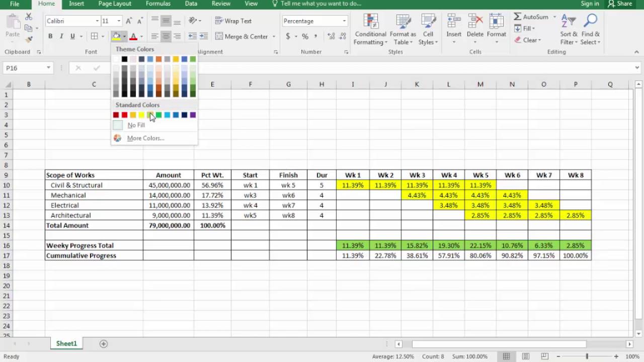Switch to the Formulas tab

(x=158, y=4)
